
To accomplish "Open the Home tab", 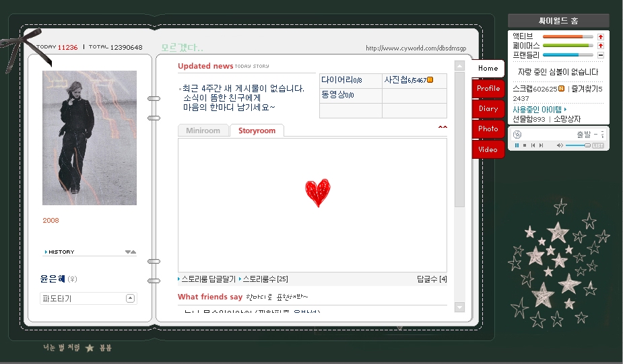I will [488, 68].
